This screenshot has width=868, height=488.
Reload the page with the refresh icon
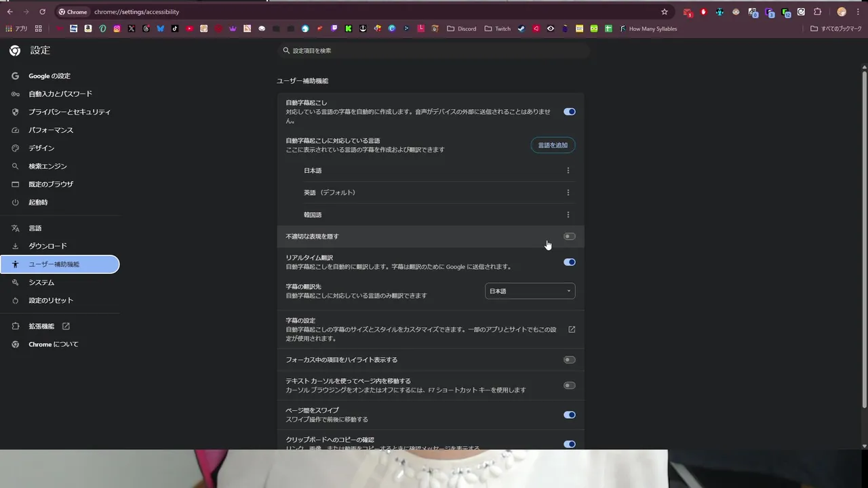pyautogui.click(x=42, y=12)
